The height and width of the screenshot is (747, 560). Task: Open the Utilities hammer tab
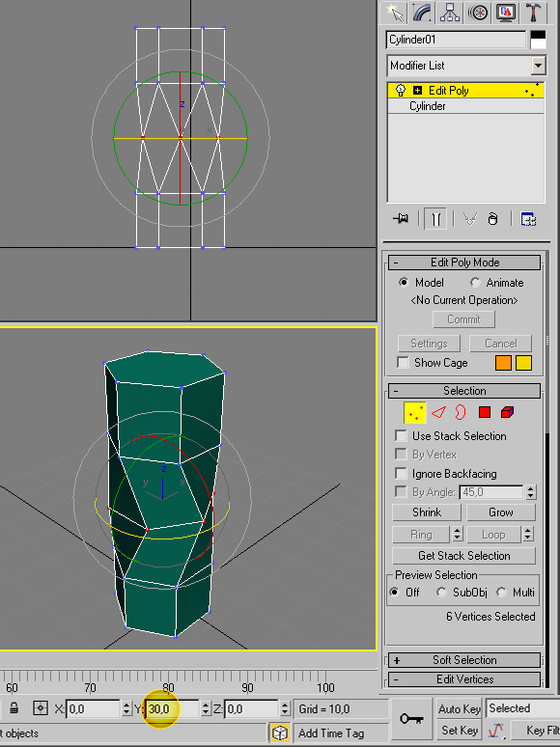(x=533, y=13)
